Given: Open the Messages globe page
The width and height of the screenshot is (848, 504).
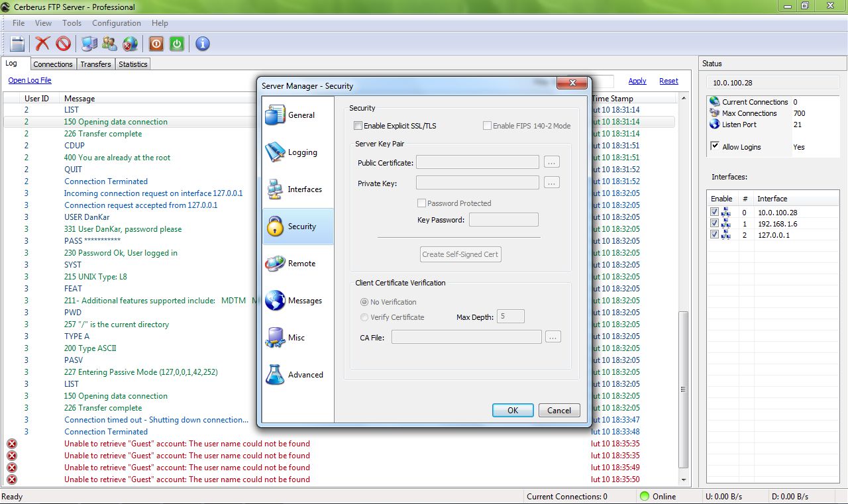Looking at the screenshot, I should tap(298, 301).
